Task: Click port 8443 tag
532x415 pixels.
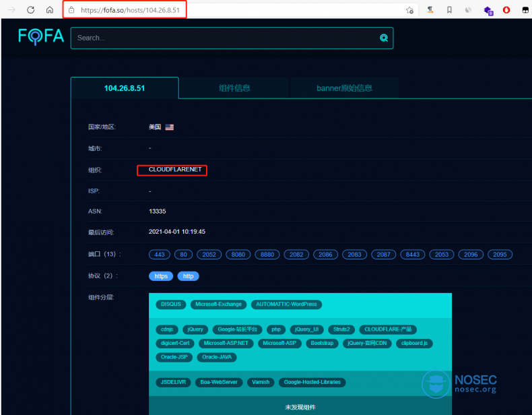Action: (413, 255)
